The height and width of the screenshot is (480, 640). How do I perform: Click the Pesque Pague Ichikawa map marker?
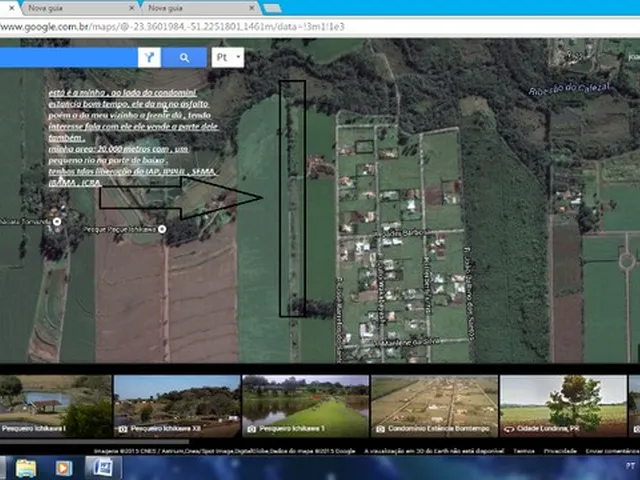(162, 229)
